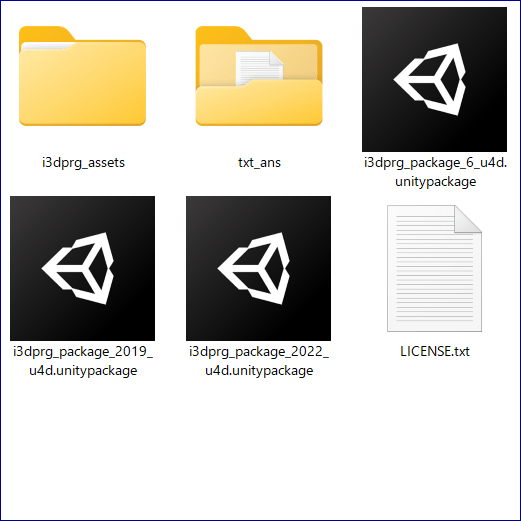521x521 pixels.
Task: Click the i3dprg_package_2022_u4d.unitypackage filename text
Action: click(x=259, y=361)
